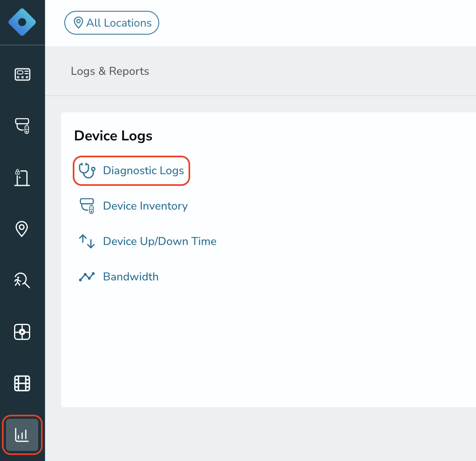The width and height of the screenshot is (476, 461).
Task: Open Device Inventory link
Action: 146,206
